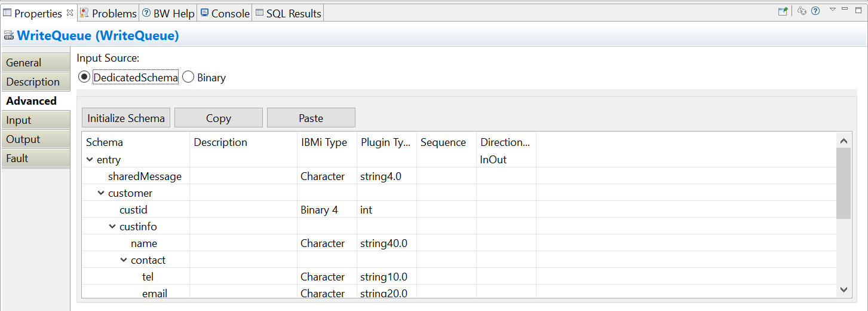Viewport: 868px width, 311px height.
Task: Open the SQL Results tab
Action: click(289, 13)
